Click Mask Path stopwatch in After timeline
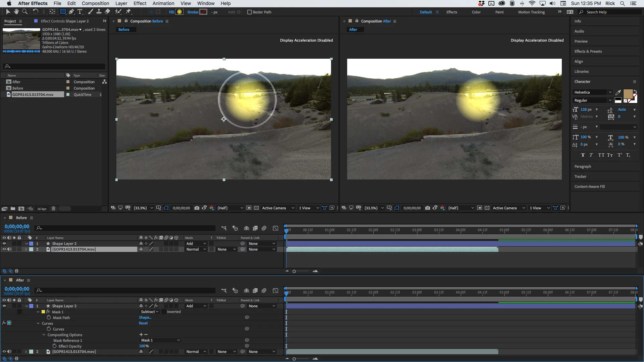 [x=49, y=317]
